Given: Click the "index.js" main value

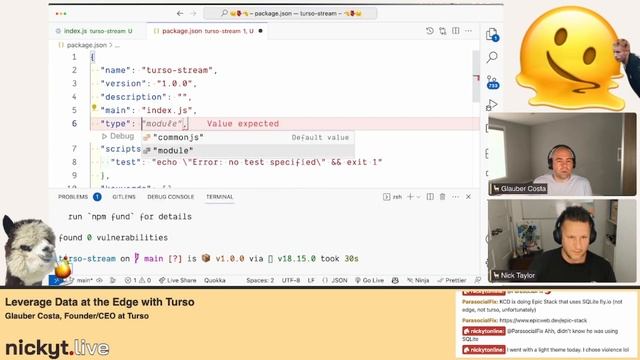Looking at the screenshot, I should tap(167, 111).
